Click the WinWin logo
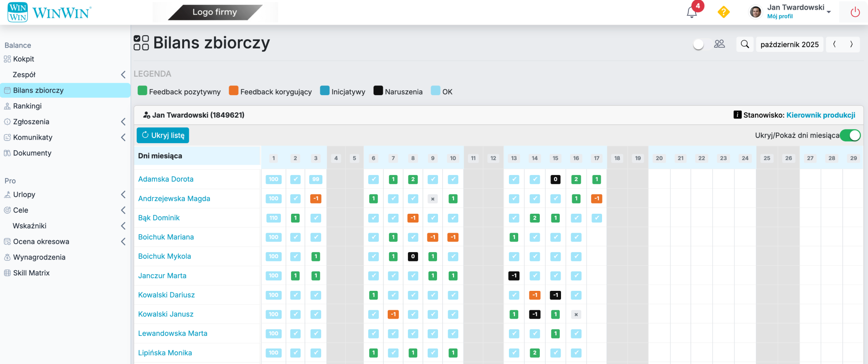Screen dimensions: 868x364 49,12
